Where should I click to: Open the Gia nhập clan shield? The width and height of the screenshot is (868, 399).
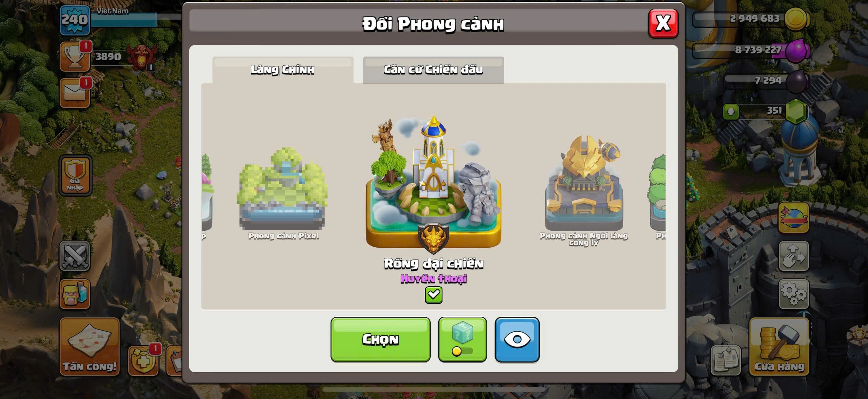coord(75,175)
